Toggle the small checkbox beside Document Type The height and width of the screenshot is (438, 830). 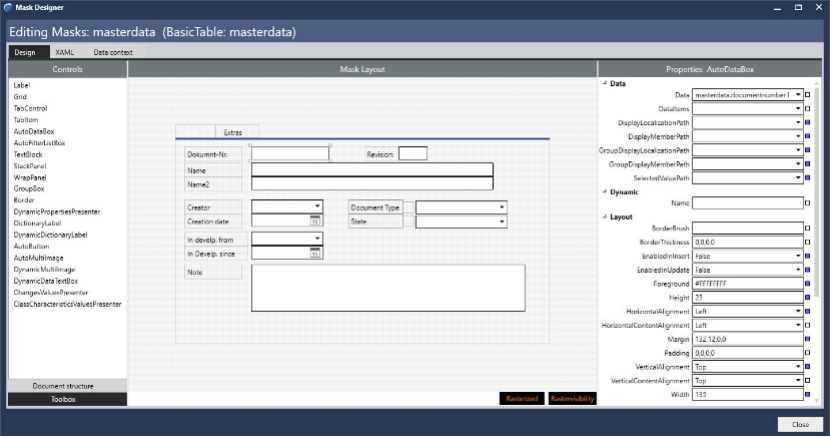click(409, 208)
